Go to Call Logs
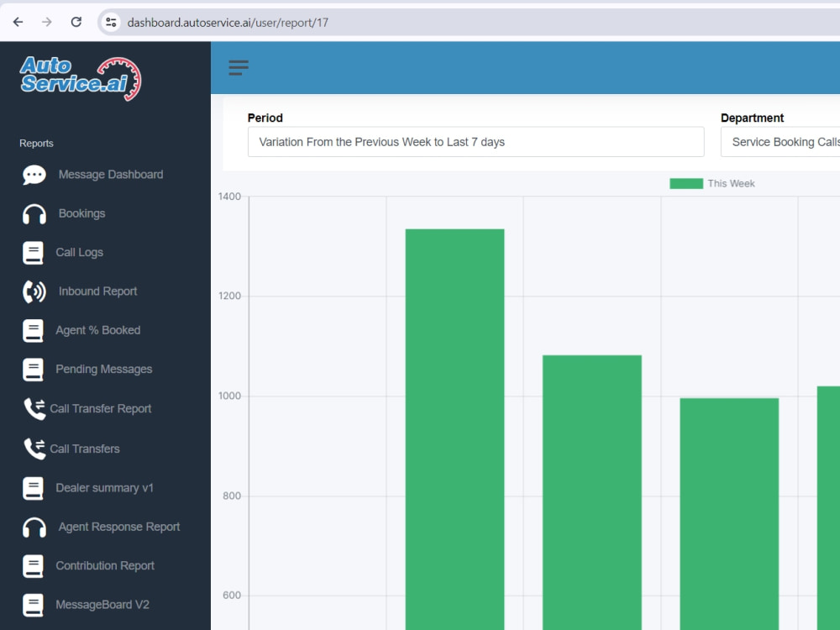The height and width of the screenshot is (630, 840). (x=79, y=252)
